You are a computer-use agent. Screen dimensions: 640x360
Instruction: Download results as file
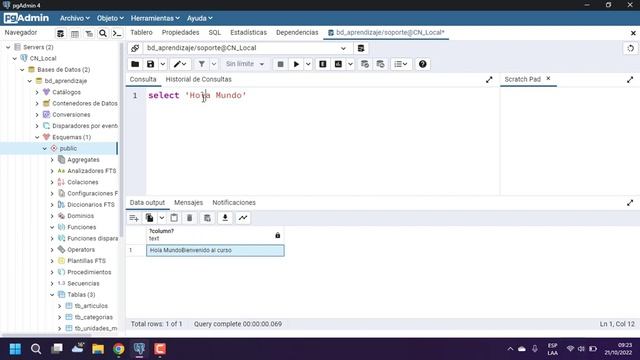(225, 218)
